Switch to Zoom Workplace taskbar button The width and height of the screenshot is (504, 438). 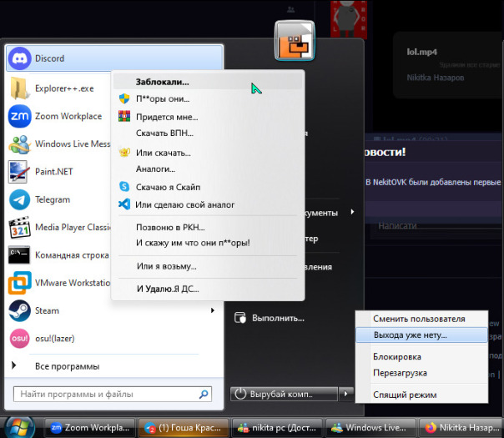point(90,428)
